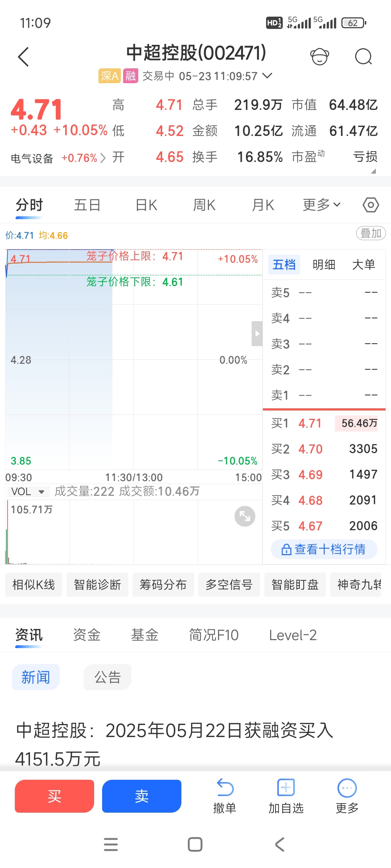This screenshot has width=391, height=868.
Task: Open chart settings hexagon icon
Action: coord(371,205)
